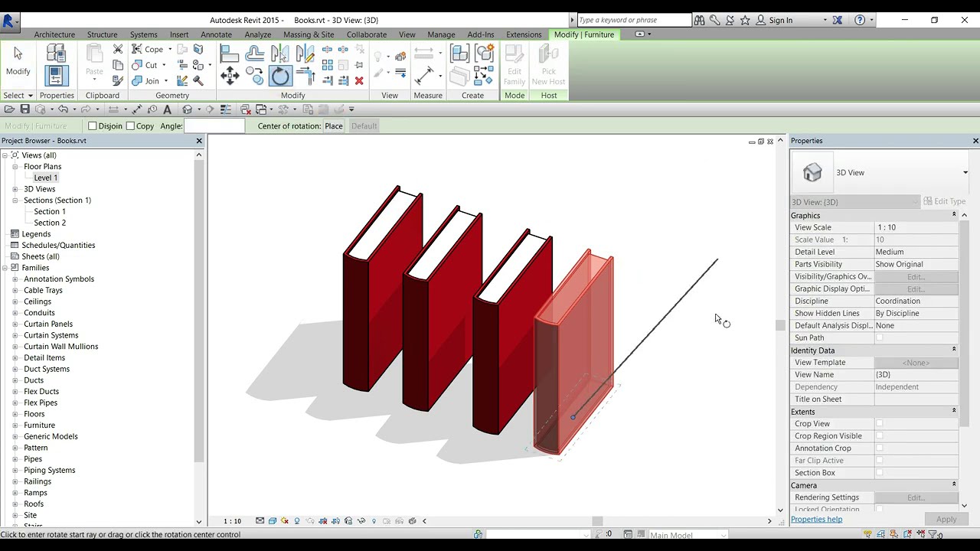Click the Place center of rotation button

(334, 126)
